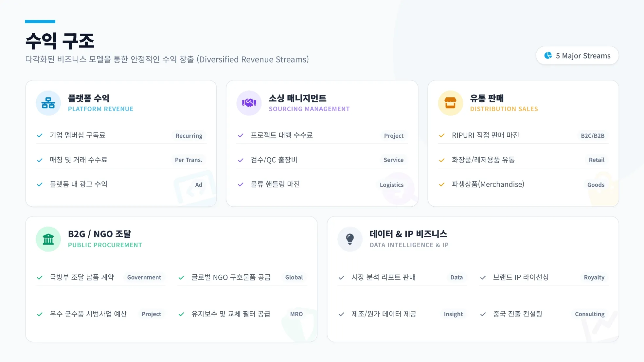Click the checkmark beside 유지보수 및 교체 필터 공급
The width and height of the screenshot is (644, 362).
tap(181, 314)
